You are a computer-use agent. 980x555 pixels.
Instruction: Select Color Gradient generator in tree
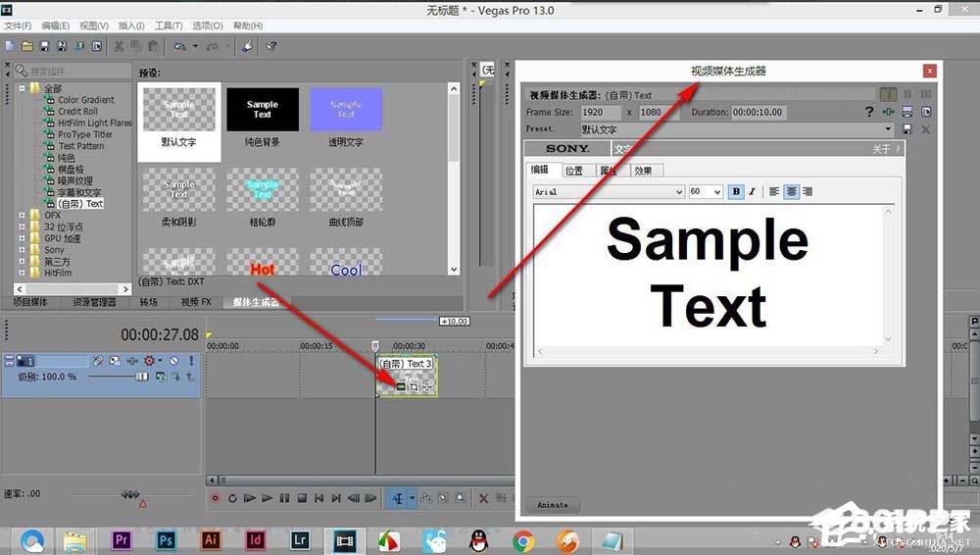(x=86, y=99)
